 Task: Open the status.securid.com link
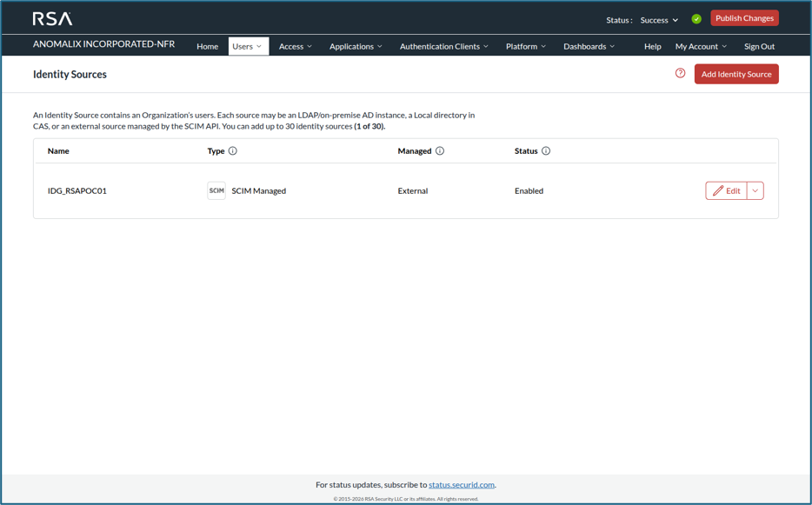point(462,485)
